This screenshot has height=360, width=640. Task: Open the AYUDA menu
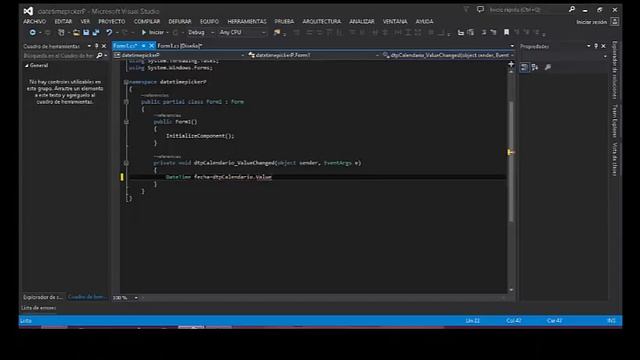tap(424, 22)
